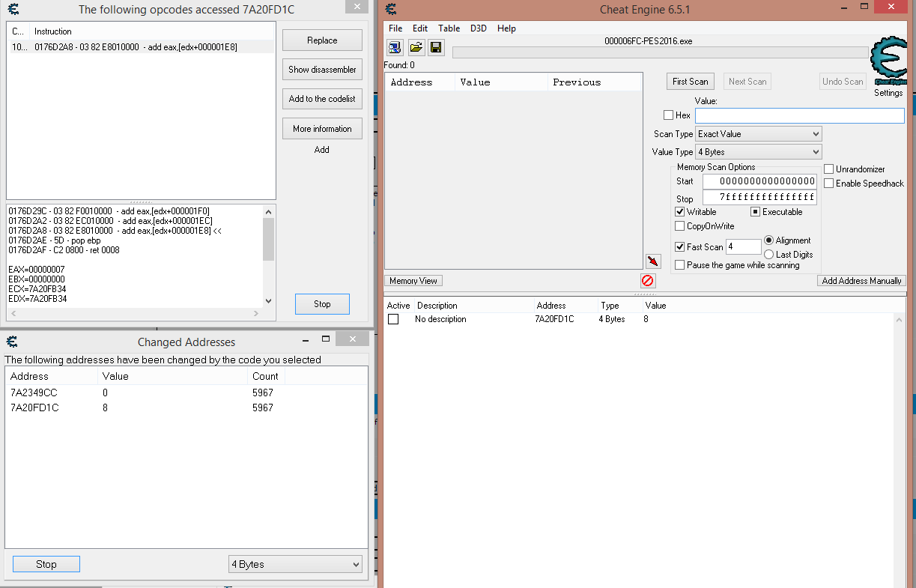The height and width of the screenshot is (588, 916).
Task: Click the scan Value input field
Action: coord(799,115)
